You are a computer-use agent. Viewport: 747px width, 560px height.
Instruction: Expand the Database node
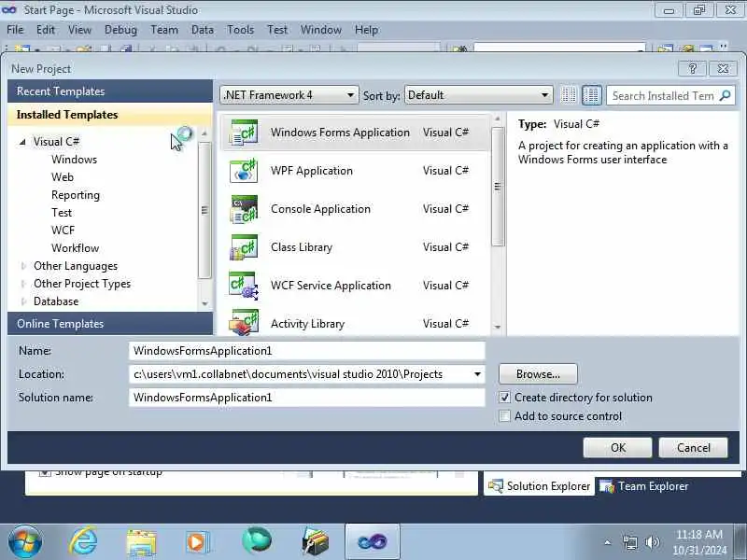23,301
